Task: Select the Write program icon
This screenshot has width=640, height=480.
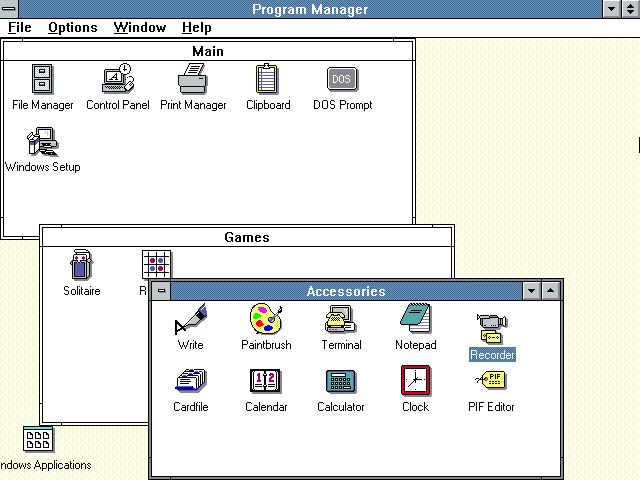Action: click(x=190, y=320)
